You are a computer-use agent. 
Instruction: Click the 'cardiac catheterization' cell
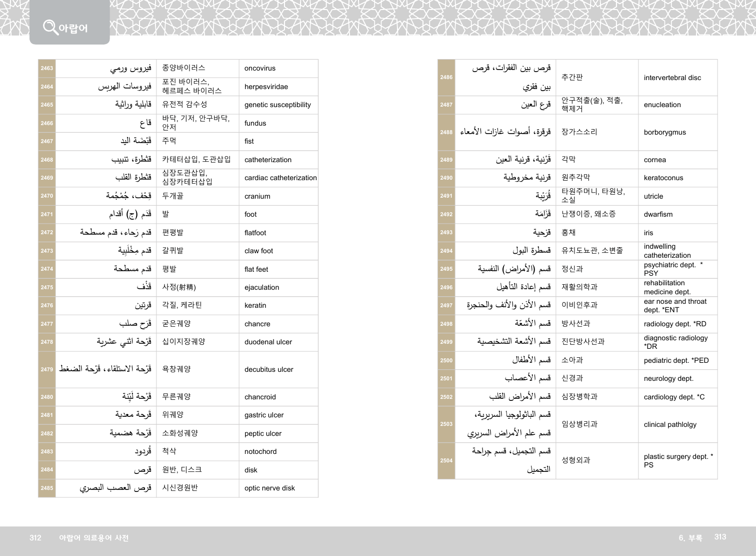[280, 178]
